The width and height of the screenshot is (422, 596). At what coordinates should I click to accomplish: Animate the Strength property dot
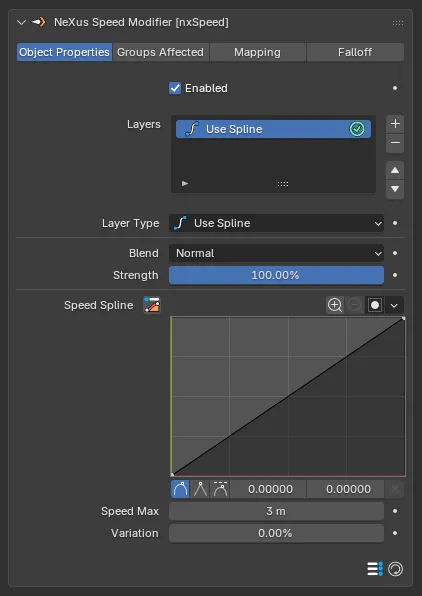[395, 275]
